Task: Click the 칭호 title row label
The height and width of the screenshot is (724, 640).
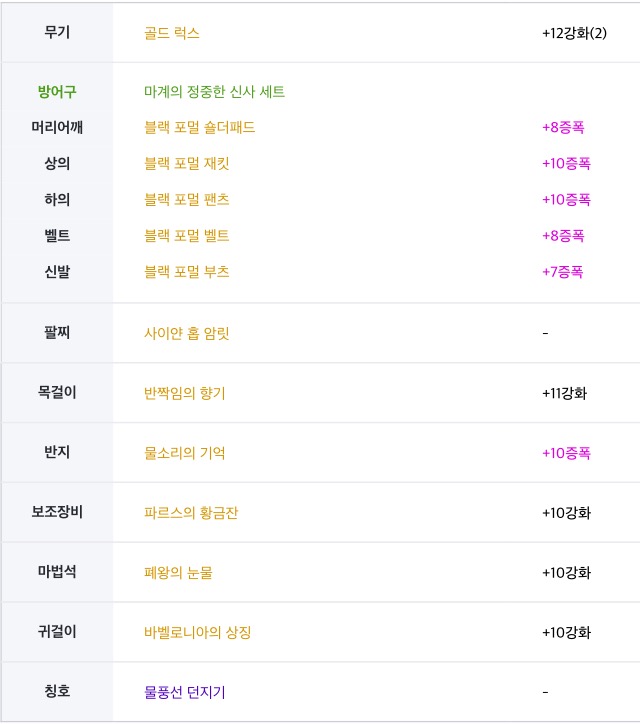Action: point(57,691)
